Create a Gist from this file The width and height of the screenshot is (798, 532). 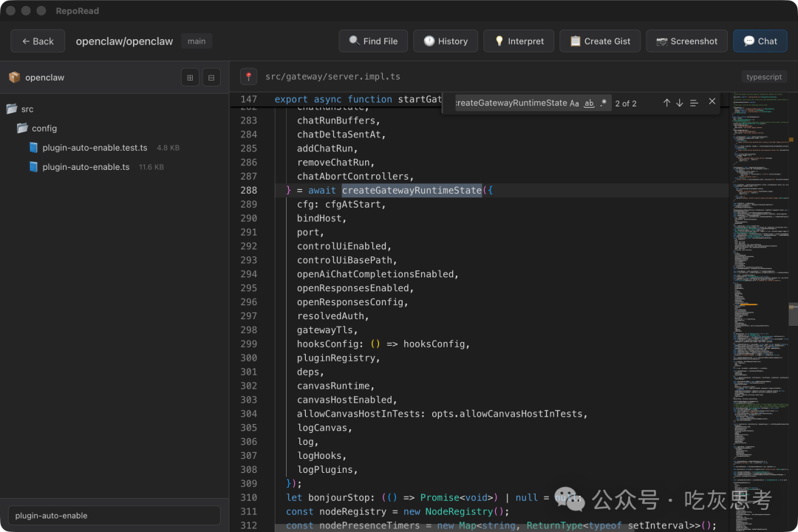pyautogui.click(x=600, y=41)
